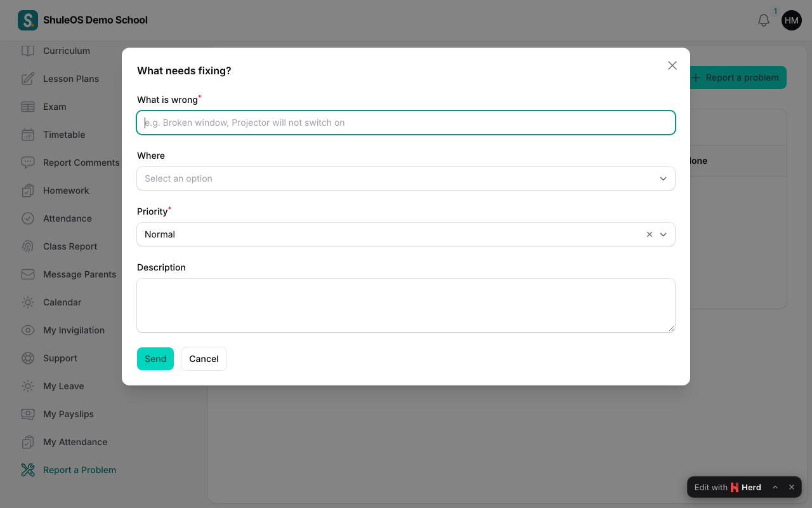Clear the Normal priority selection

pyautogui.click(x=650, y=234)
